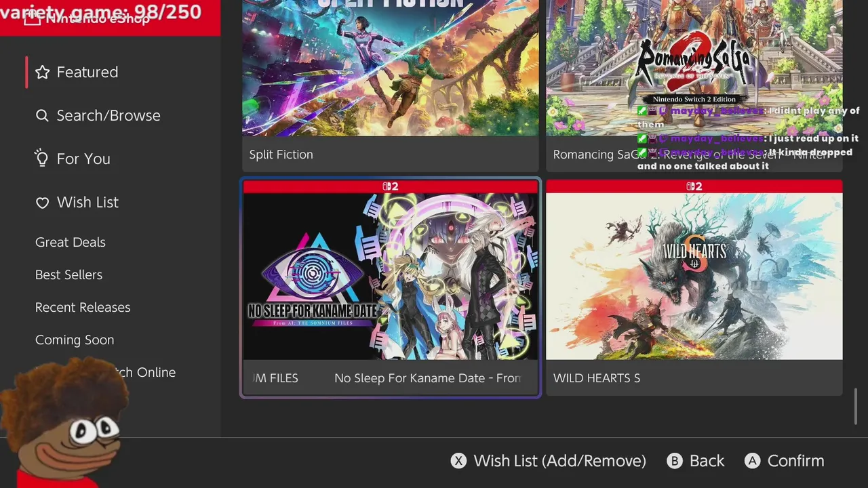The height and width of the screenshot is (488, 868).
Task: Select Great Deals in the sidebar
Action: point(71,243)
